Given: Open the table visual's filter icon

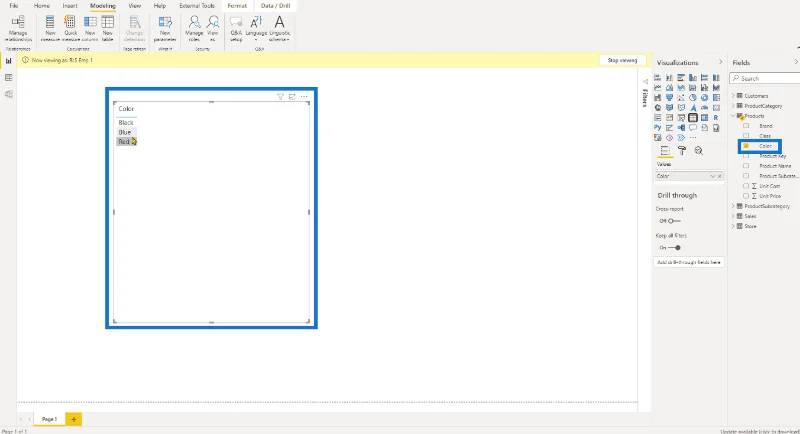Looking at the screenshot, I should click(280, 96).
